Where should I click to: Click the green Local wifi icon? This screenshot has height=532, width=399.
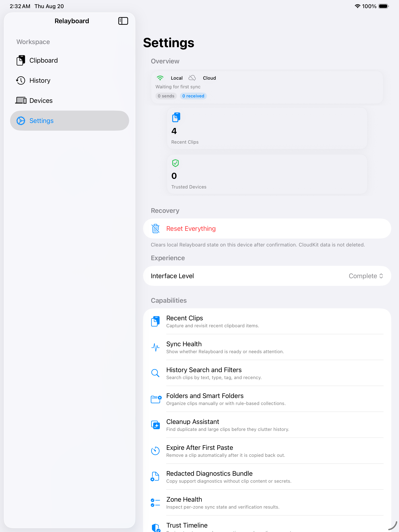click(x=160, y=78)
